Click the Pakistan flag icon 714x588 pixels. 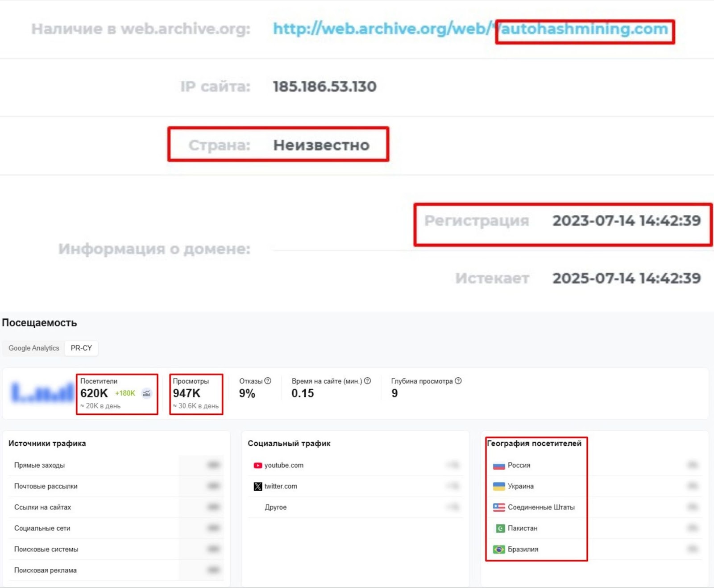500,528
